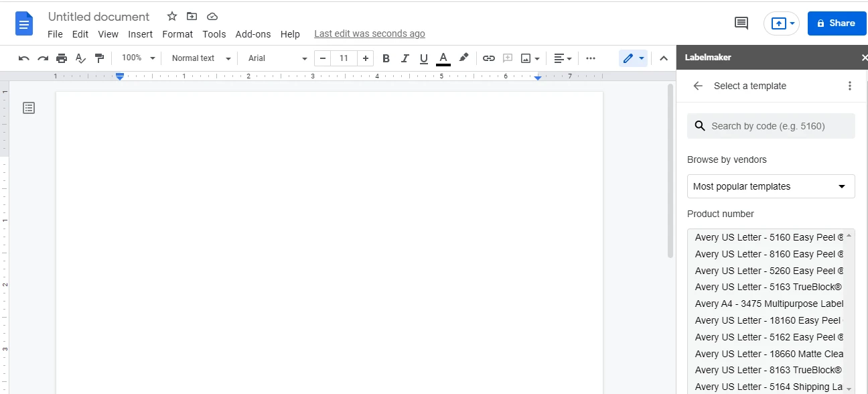Click the Share button
868x394 pixels.
837,23
